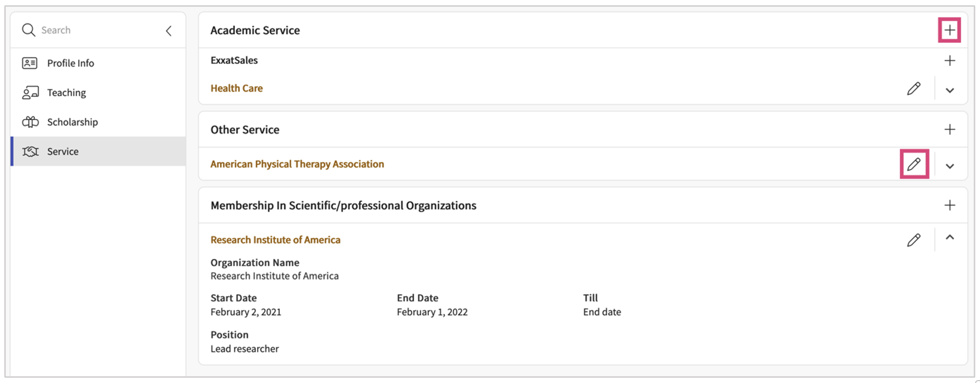This screenshot has width=980, height=383.
Task: Go to the Teaching section
Action: coord(66,93)
